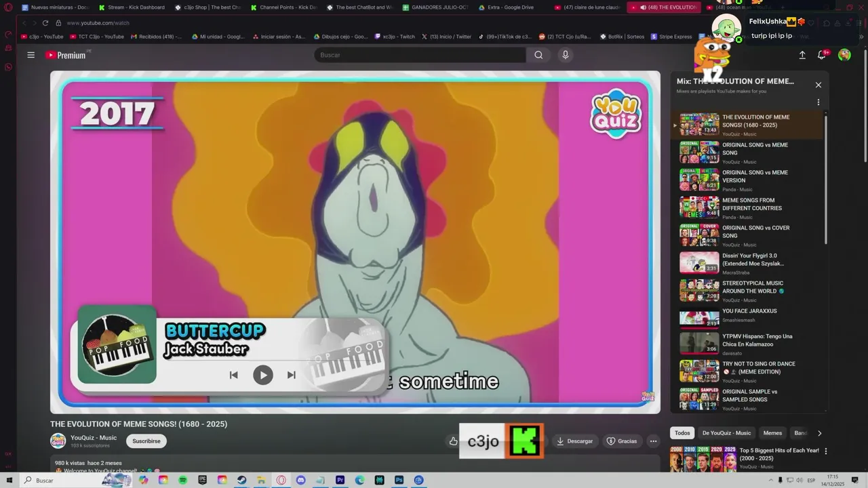Viewport: 868px width, 488px height.
Task: Switch to Nuevas miniaturas tab
Action: click(54, 7)
